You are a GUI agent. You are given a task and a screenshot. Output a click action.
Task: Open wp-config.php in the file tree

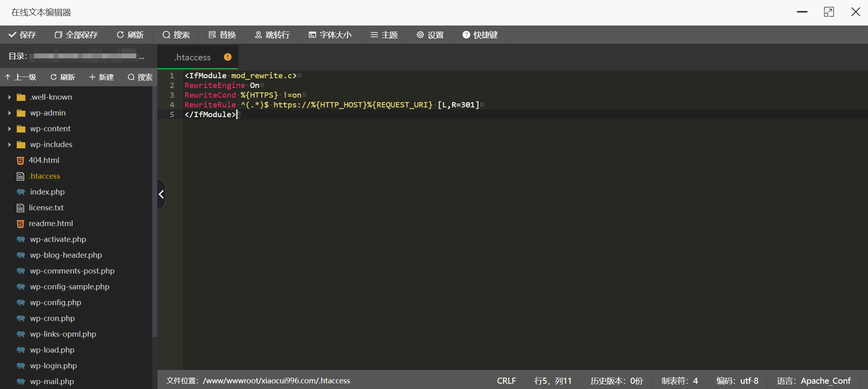56,303
